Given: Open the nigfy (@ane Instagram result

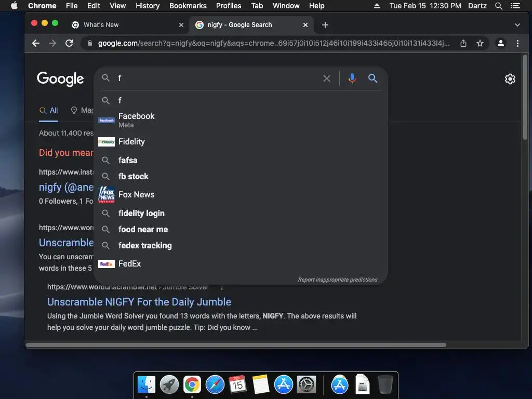Looking at the screenshot, I should (66, 187).
